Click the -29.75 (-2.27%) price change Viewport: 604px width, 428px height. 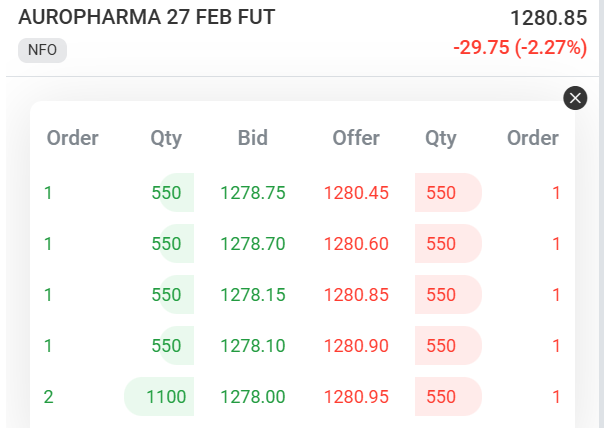(x=520, y=48)
